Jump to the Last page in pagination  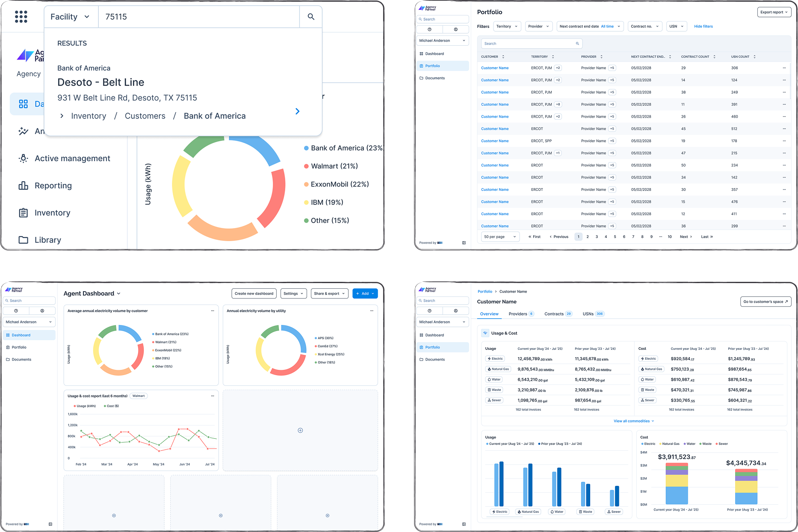point(707,236)
